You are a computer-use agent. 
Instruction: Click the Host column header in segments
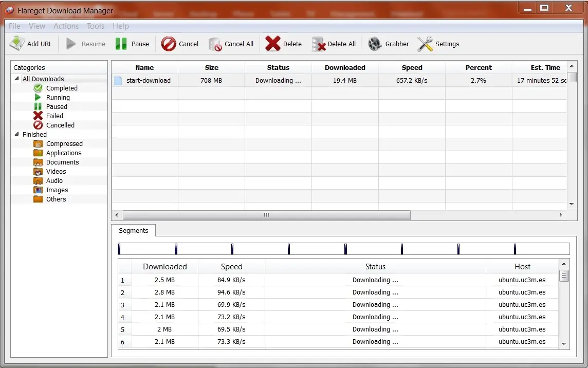(x=522, y=266)
